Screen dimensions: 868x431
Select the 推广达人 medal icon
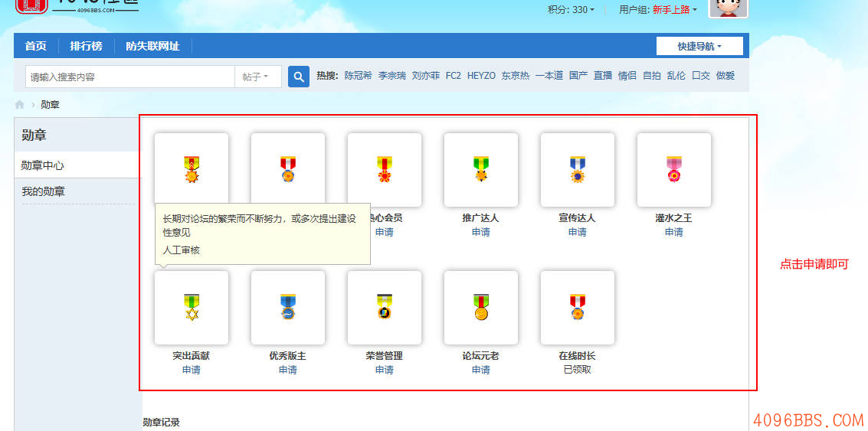pyautogui.click(x=480, y=169)
